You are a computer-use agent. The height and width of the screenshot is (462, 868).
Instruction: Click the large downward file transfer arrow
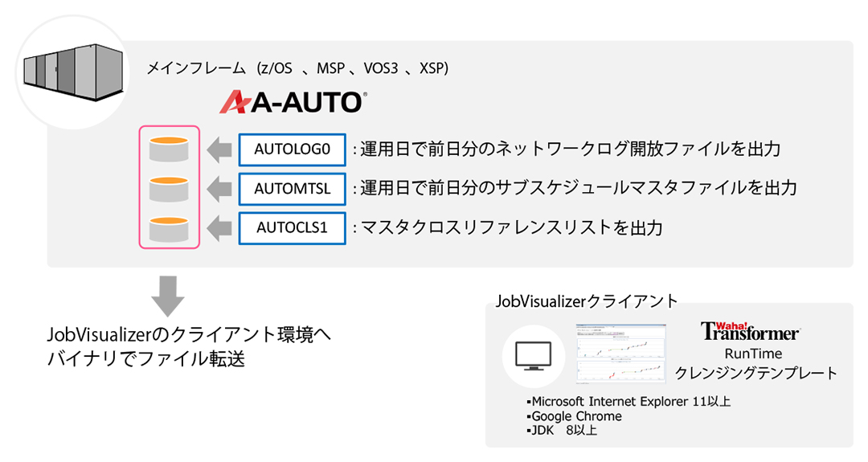pos(168,296)
